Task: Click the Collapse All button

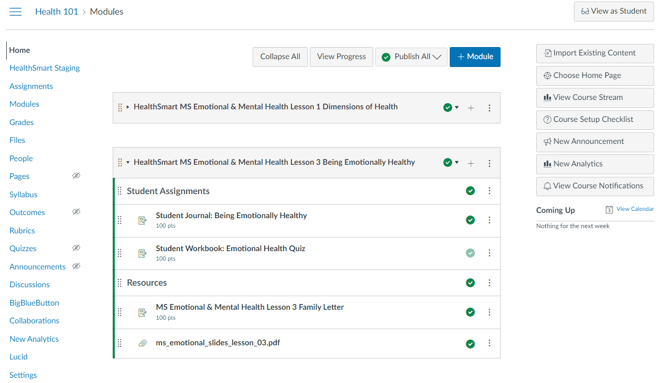Action: [x=280, y=57]
